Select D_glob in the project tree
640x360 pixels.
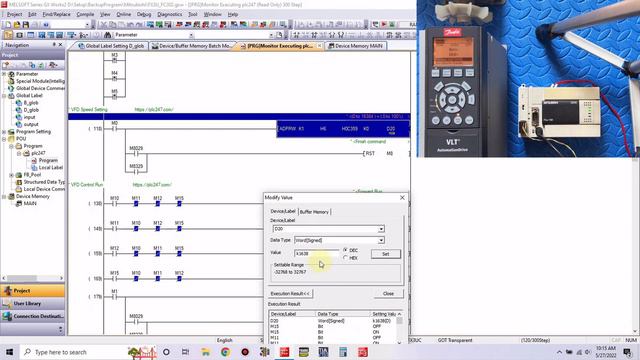31,110
